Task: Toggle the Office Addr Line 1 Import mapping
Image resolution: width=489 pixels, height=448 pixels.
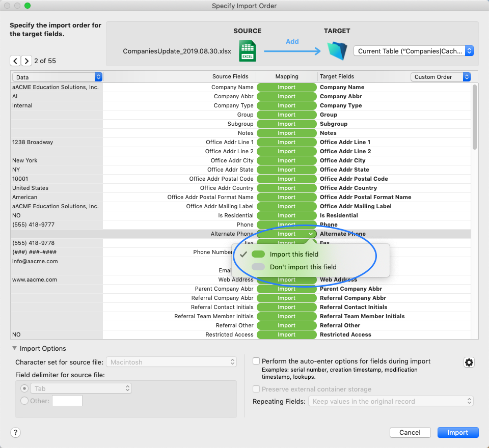Action: point(287,142)
